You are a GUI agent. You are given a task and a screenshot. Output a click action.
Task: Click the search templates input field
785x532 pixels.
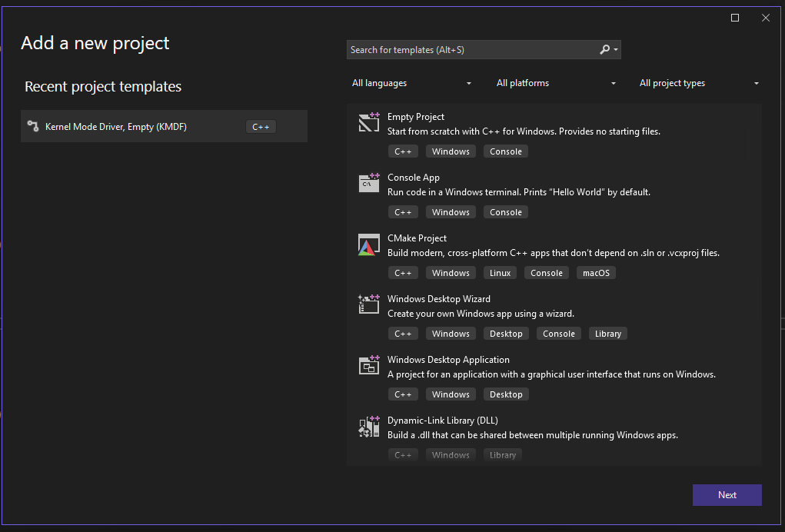[469, 49]
